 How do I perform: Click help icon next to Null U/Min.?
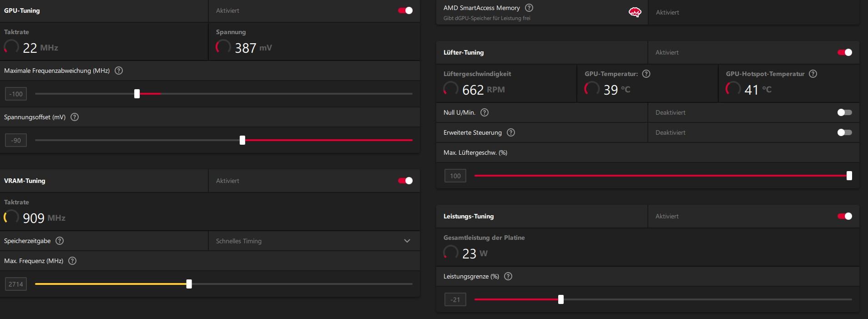(x=484, y=112)
